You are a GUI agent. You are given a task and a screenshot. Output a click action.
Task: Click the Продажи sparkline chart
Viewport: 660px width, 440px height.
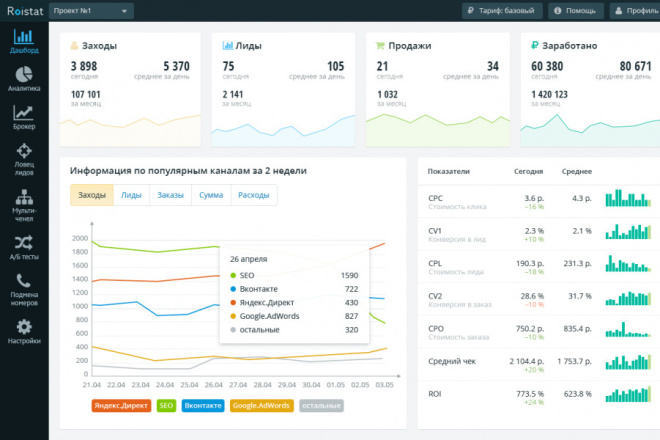coord(438,131)
